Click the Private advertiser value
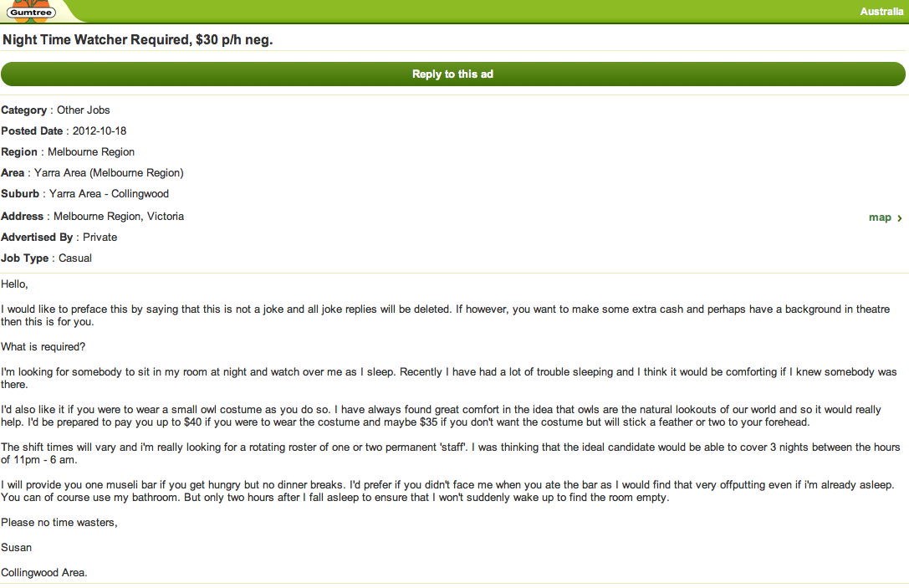This screenshot has height=588, width=909. tap(100, 238)
